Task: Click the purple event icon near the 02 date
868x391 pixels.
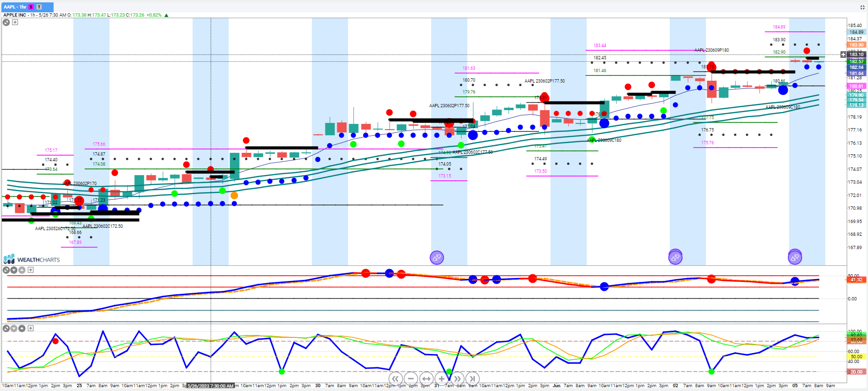Action: coord(675,257)
